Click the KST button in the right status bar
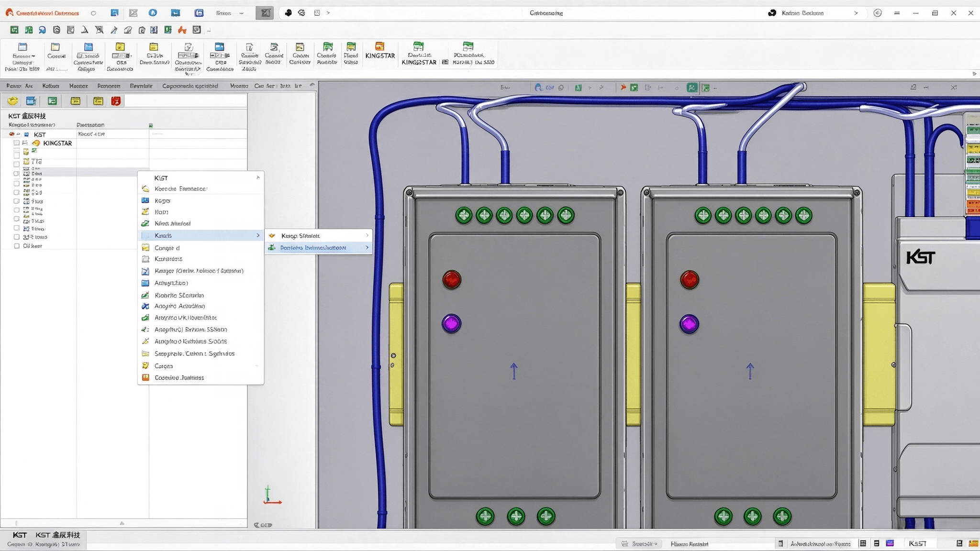The width and height of the screenshot is (980, 551). pos(917,543)
